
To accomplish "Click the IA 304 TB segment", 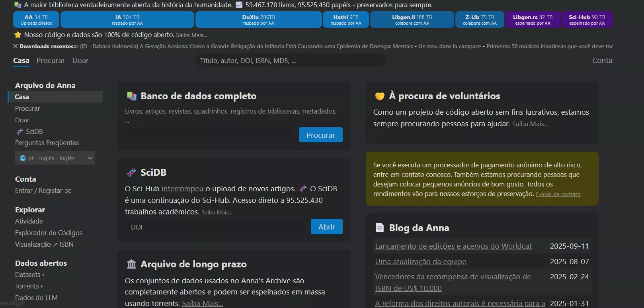I will coord(127,20).
